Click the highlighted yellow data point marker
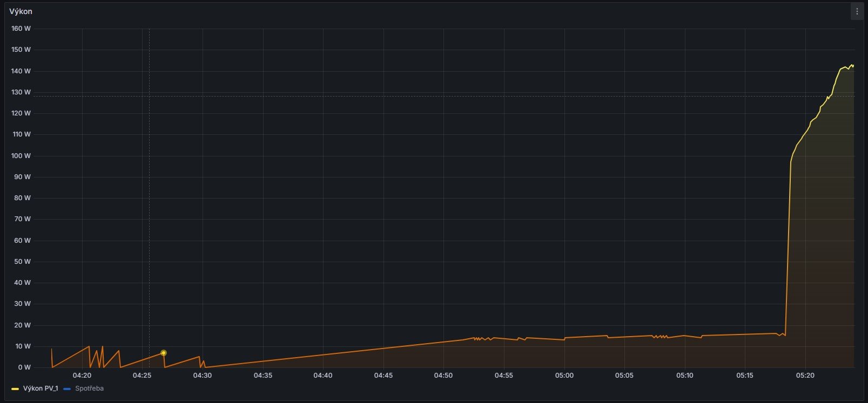This screenshot has height=403, width=868. [164, 353]
